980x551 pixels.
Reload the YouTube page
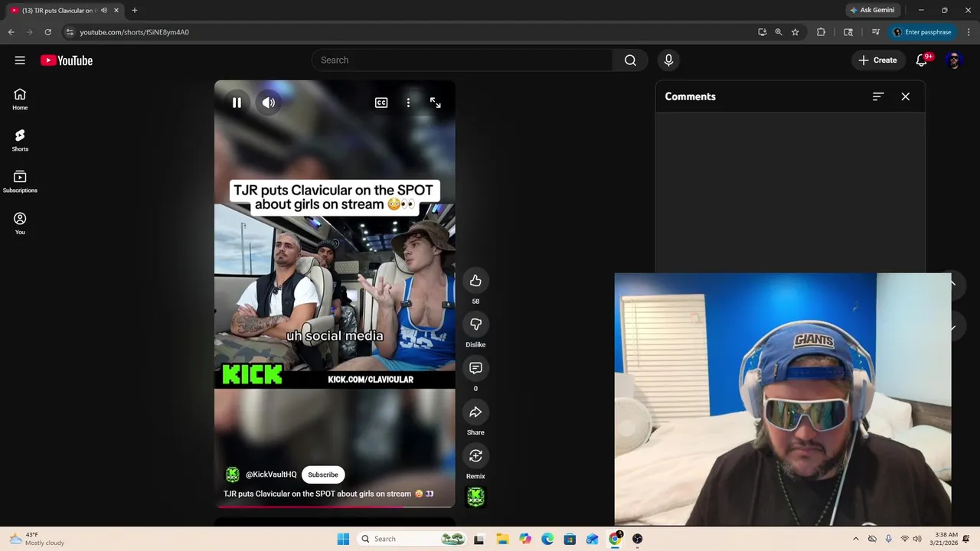pyautogui.click(x=47, y=32)
